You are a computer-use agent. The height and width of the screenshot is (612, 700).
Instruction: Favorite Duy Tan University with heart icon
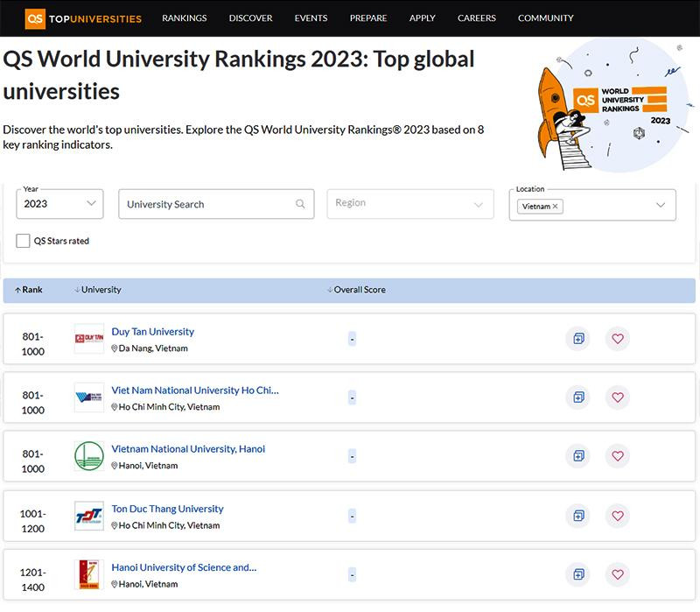pos(618,339)
